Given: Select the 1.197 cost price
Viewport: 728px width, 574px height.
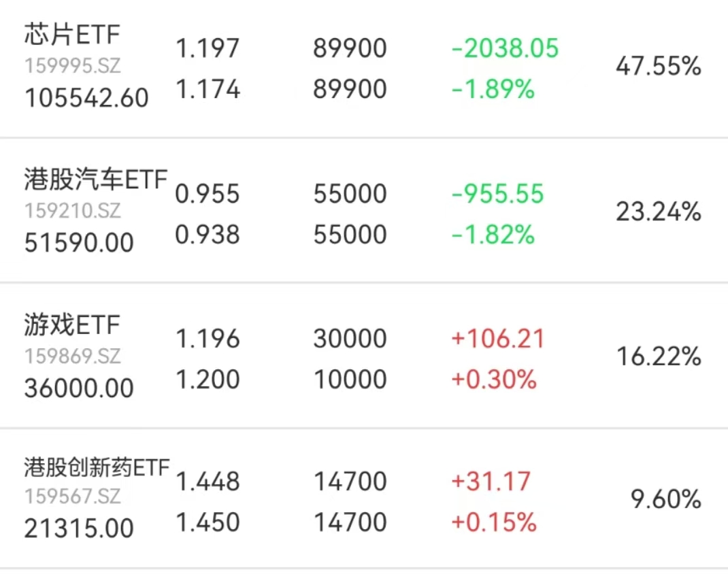Looking at the screenshot, I should [208, 48].
